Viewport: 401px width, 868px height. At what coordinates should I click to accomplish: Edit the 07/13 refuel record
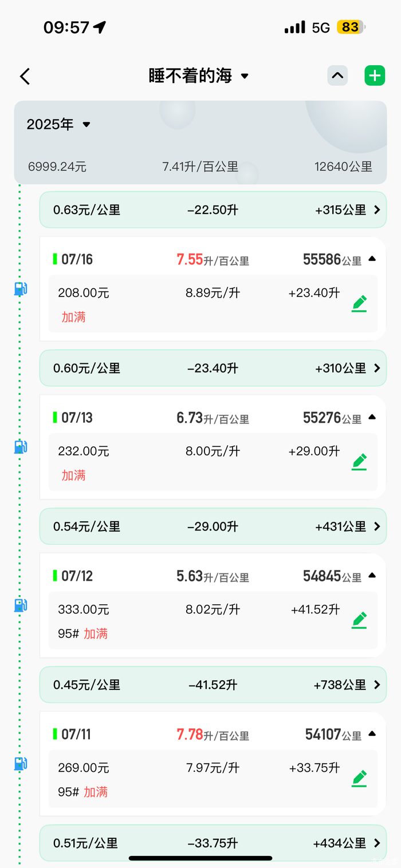pos(359,462)
